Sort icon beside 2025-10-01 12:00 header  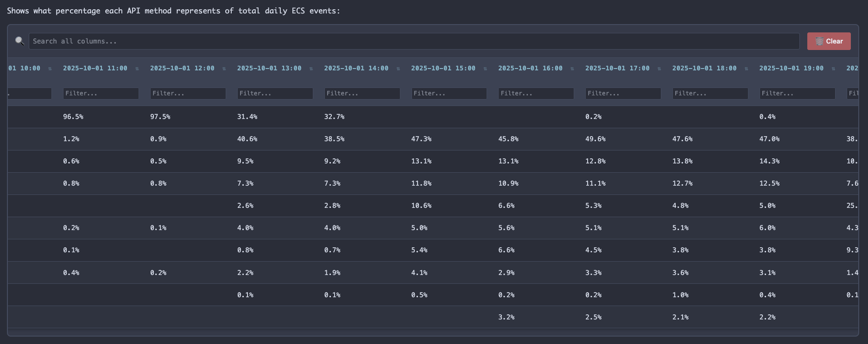pyautogui.click(x=224, y=69)
